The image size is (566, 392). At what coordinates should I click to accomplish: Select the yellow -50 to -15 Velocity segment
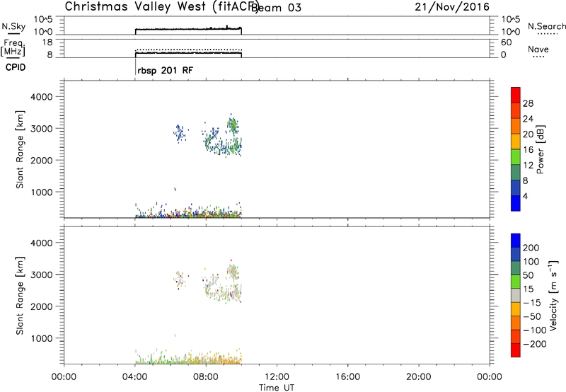pyautogui.click(x=516, y=309)
